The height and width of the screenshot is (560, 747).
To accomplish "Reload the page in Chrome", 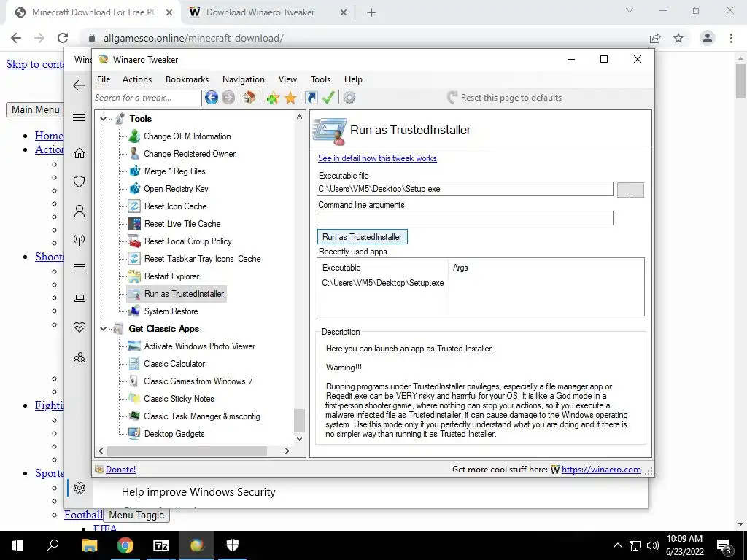I will pyautogui.click(x=63, y=38).
